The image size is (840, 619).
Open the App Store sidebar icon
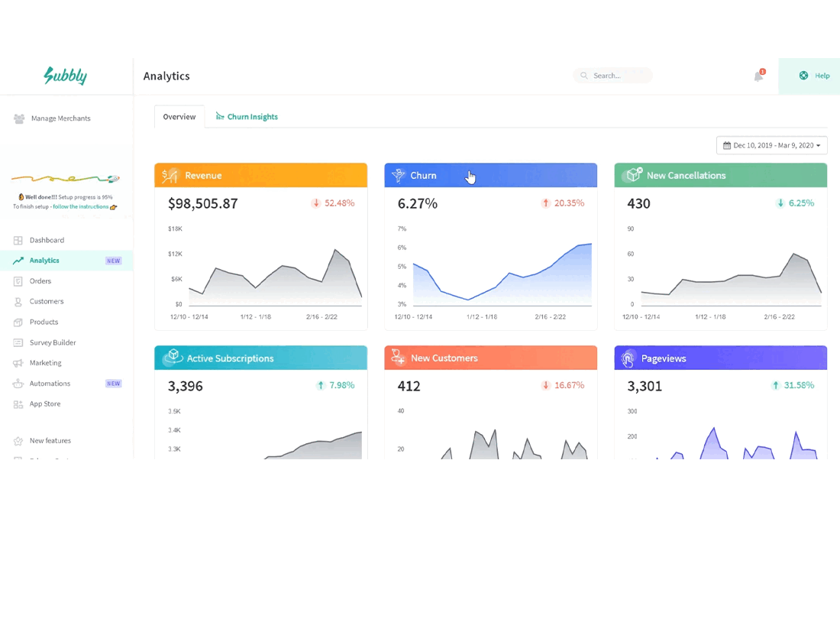tap(18, 404)
